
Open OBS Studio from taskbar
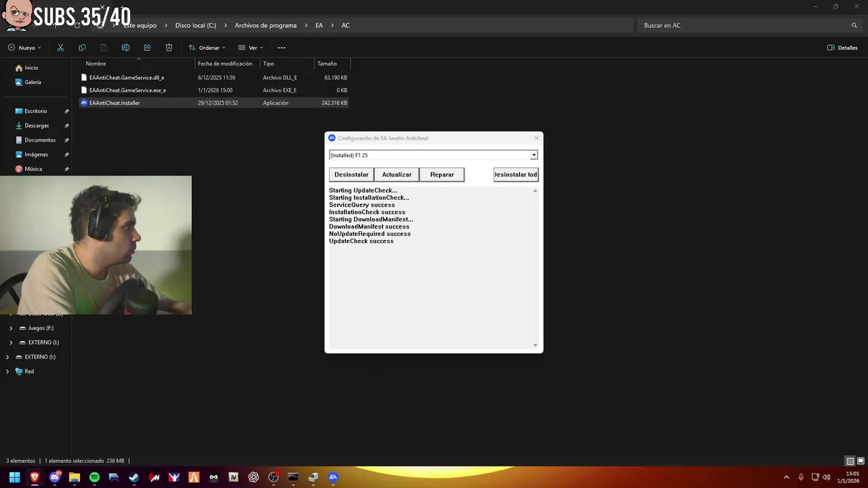(x=273, y=477)
